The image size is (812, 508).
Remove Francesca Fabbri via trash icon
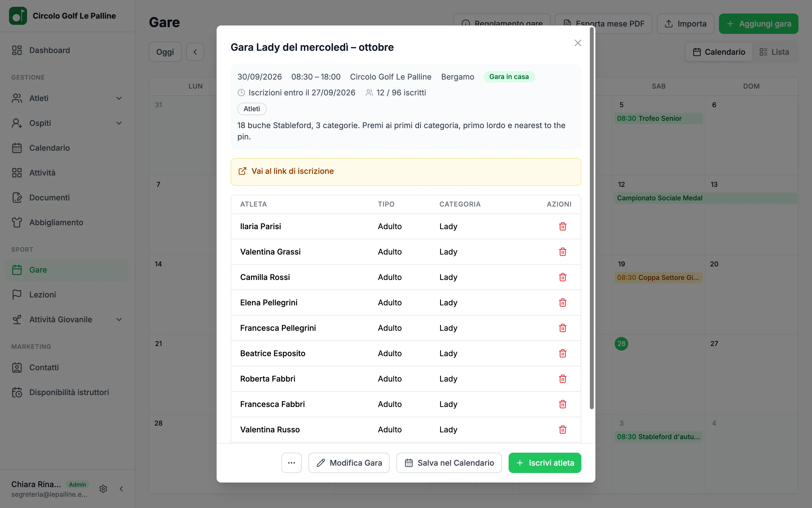click(x=563, y=404)
